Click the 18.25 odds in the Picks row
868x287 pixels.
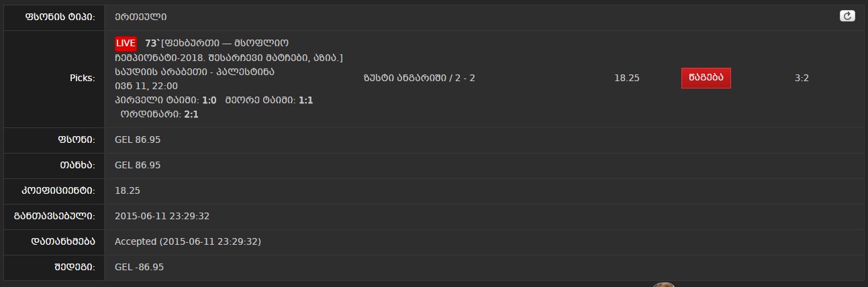pos(626,78)
